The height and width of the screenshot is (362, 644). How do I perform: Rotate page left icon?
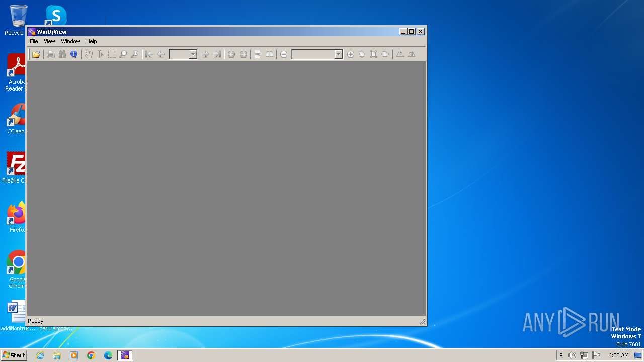(400, 54)
